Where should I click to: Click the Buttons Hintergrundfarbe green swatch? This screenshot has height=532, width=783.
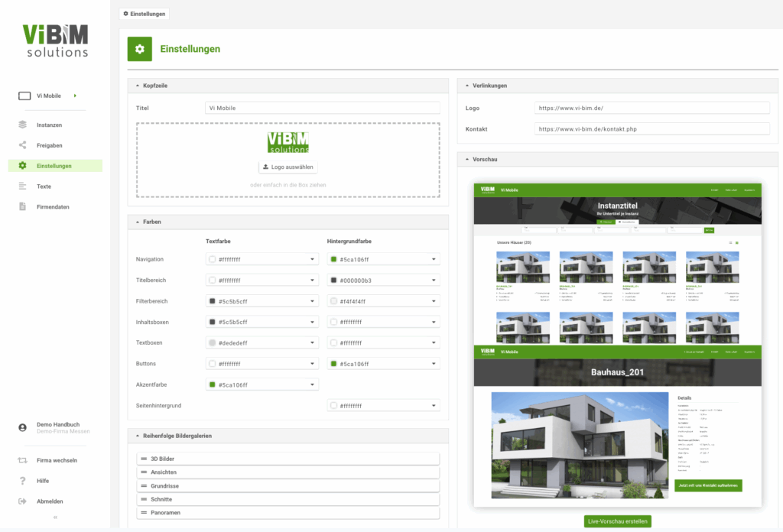333,364
